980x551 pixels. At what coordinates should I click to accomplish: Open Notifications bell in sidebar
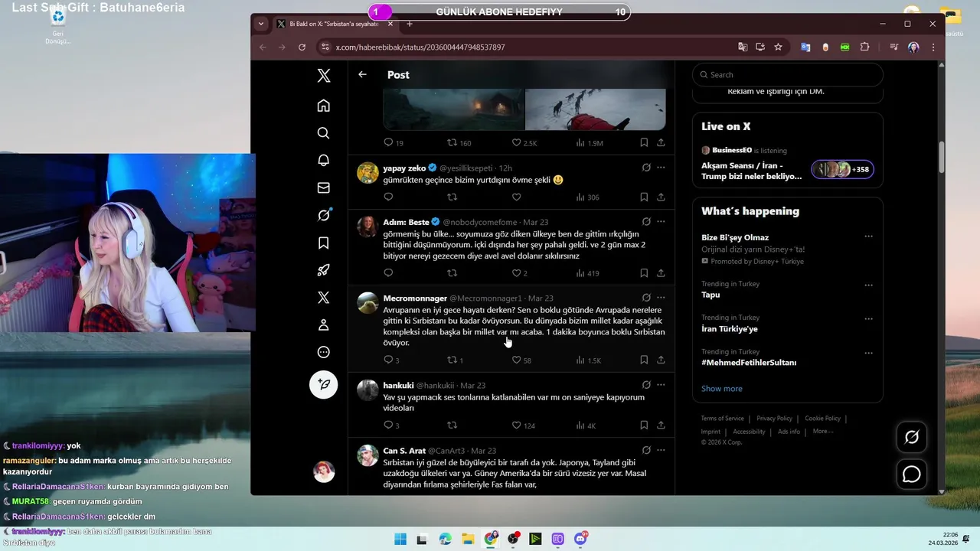click(324, 160)
